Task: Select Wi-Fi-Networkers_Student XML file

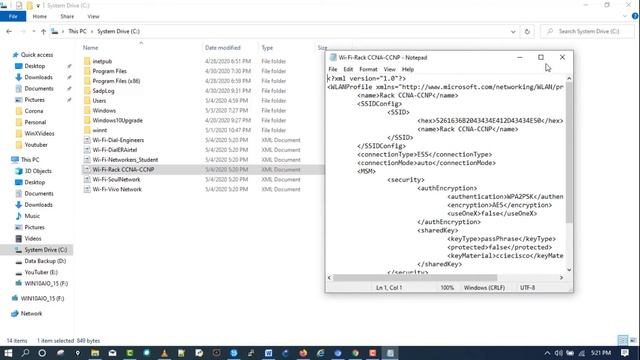Action: click(x=125, y=160)
